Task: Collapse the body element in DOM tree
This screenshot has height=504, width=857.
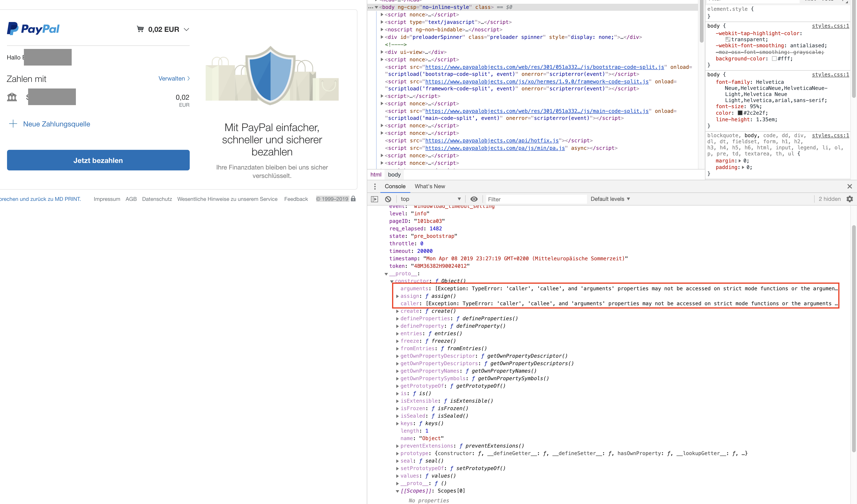Action: coord(376,7)
